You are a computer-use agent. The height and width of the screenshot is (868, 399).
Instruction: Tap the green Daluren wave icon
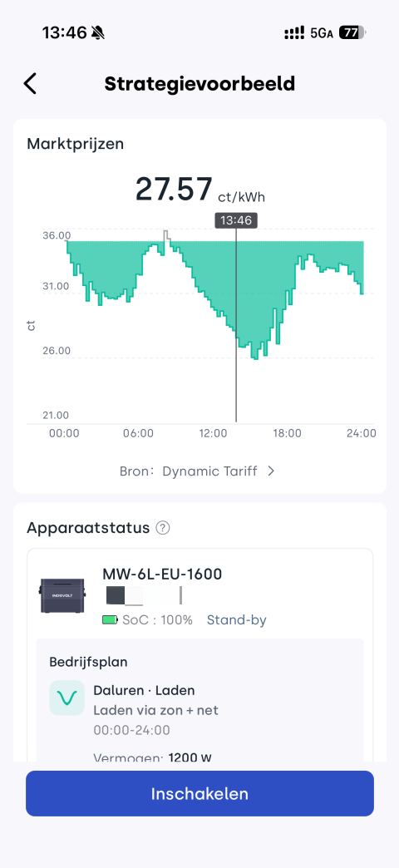tap(67, 698)
